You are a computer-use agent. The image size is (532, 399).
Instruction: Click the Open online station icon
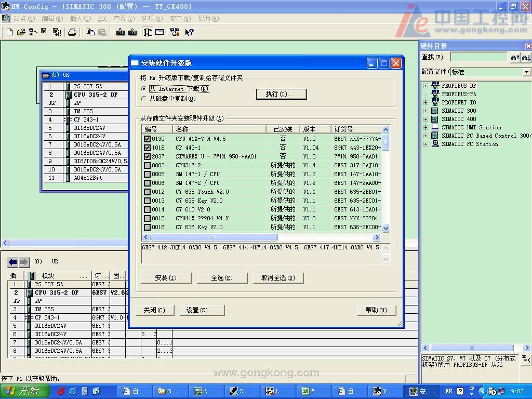click(x=33, y=32)
